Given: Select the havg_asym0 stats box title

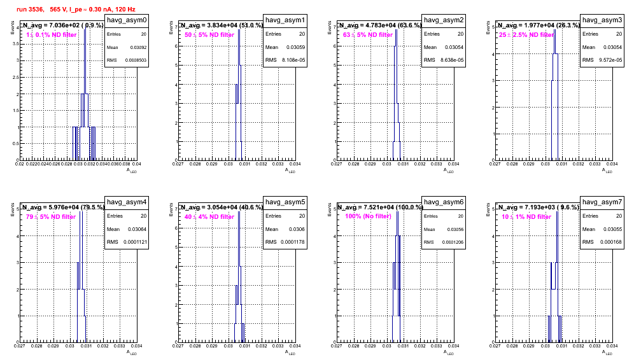Looking at the screenshot, I should (127, 20).
